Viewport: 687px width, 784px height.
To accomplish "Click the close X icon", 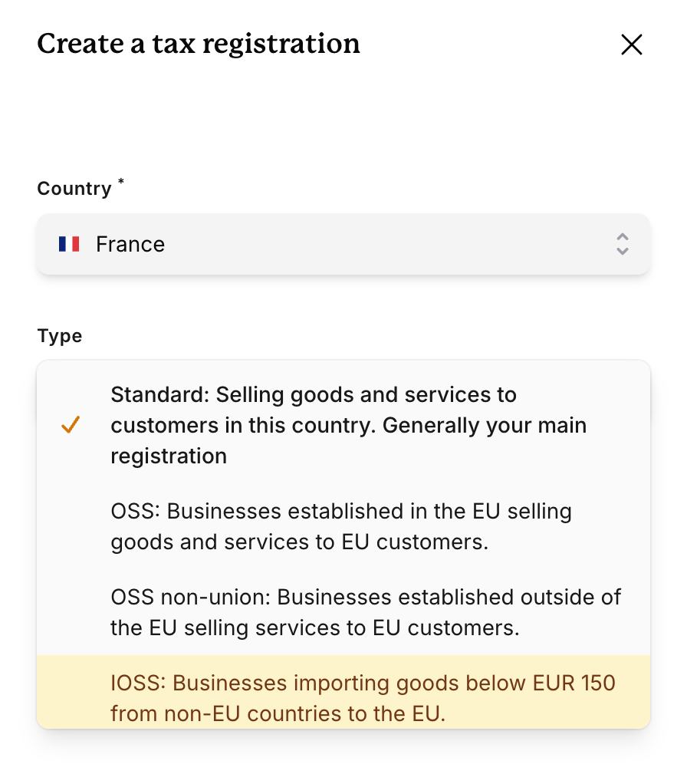I will tap(631, 44).
